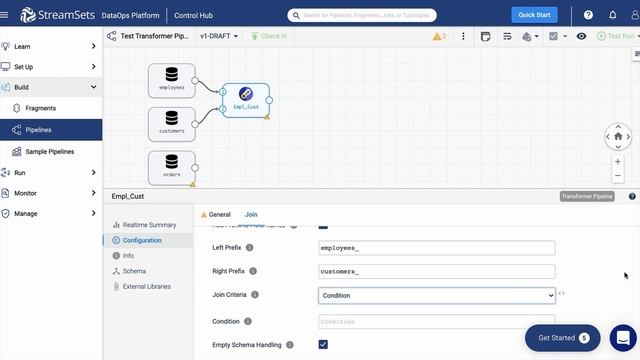
Task: Click the Learn lightbulb icon
Action: tap(5, 46)
